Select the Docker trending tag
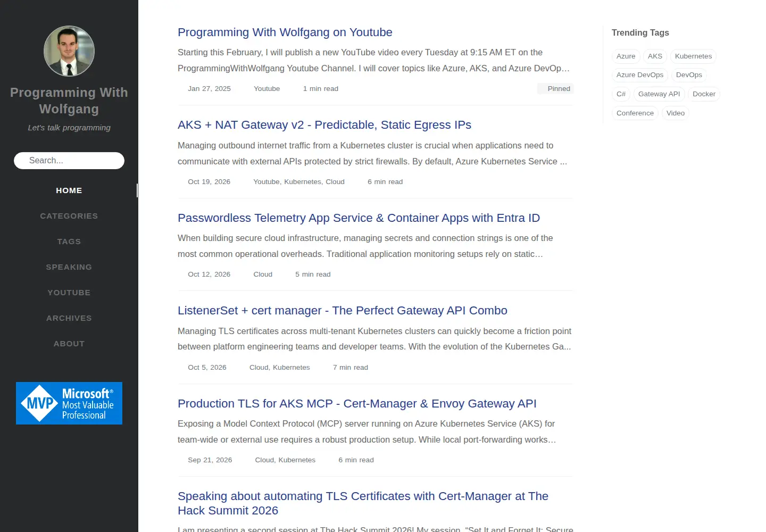Screen dimensions: 766x532 click(704, 94)
